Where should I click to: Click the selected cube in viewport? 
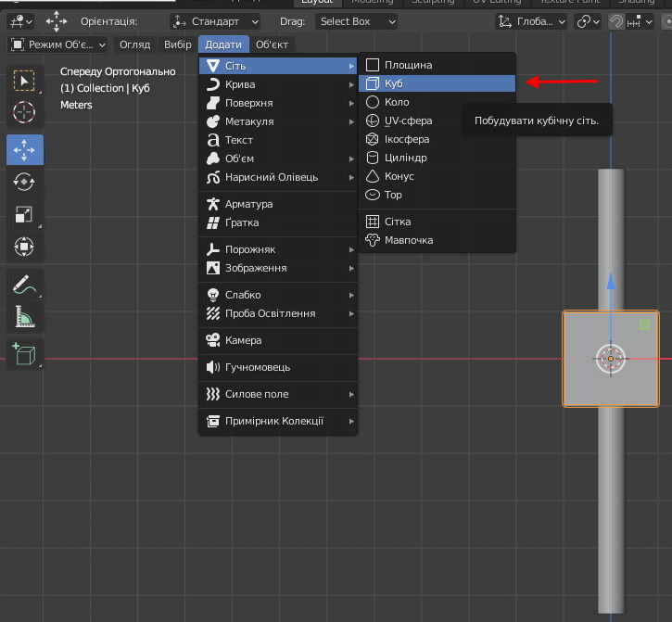[x=611, y=359]
